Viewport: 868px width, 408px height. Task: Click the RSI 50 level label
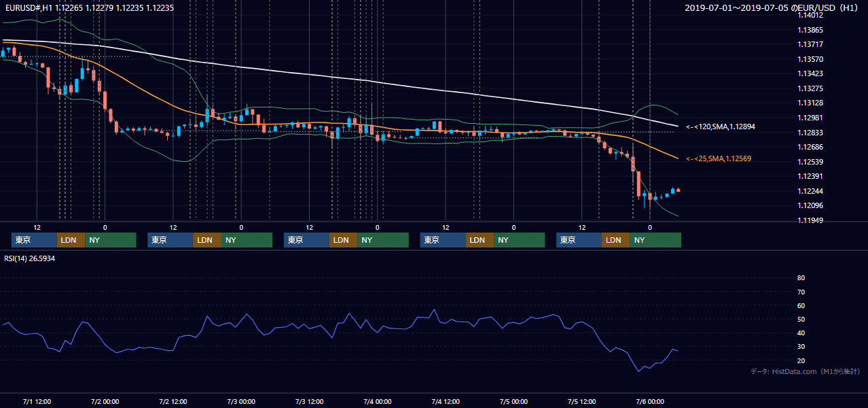pyautogui.click(x=801, y=319)
